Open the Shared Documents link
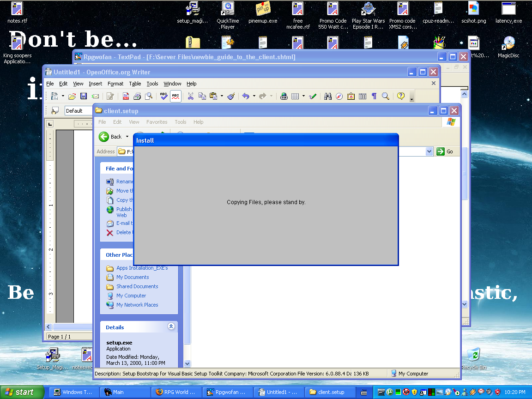The height and width of the screenshot is (399, 532). (x=137, y=286)
